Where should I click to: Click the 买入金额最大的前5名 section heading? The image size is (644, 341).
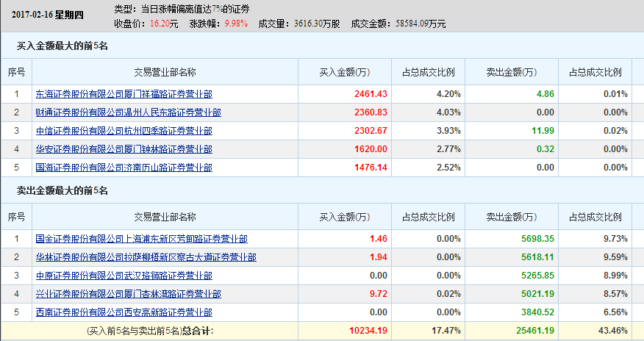62,46
